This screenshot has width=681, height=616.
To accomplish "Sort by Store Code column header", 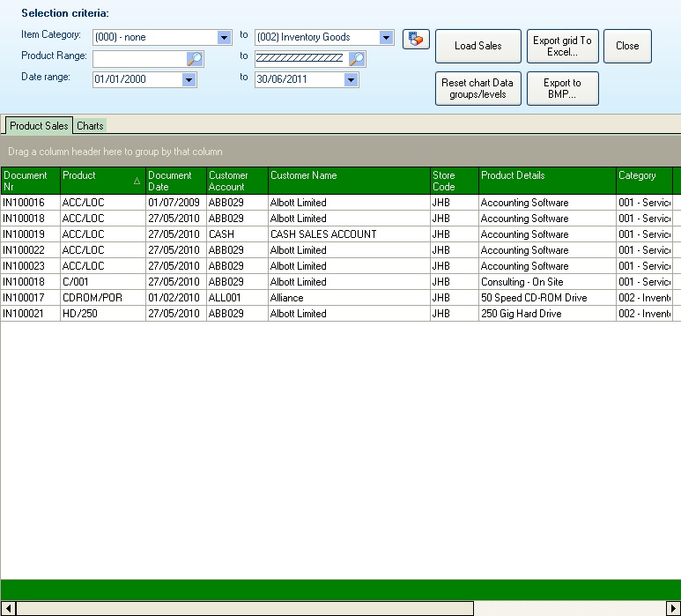I will (455, 181).
